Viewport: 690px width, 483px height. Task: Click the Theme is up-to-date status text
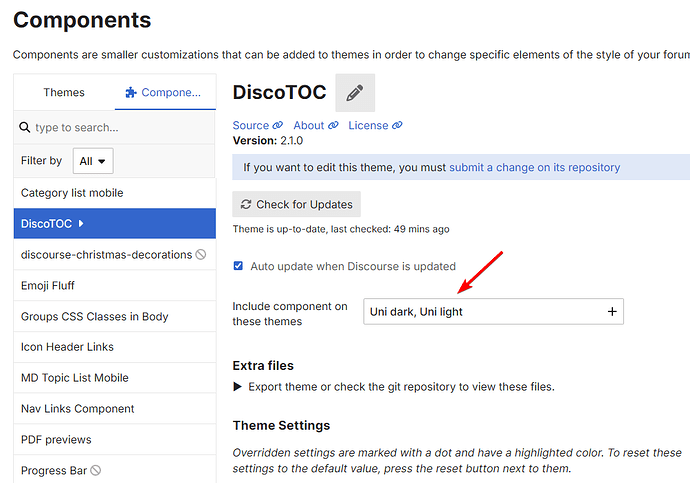341,229
